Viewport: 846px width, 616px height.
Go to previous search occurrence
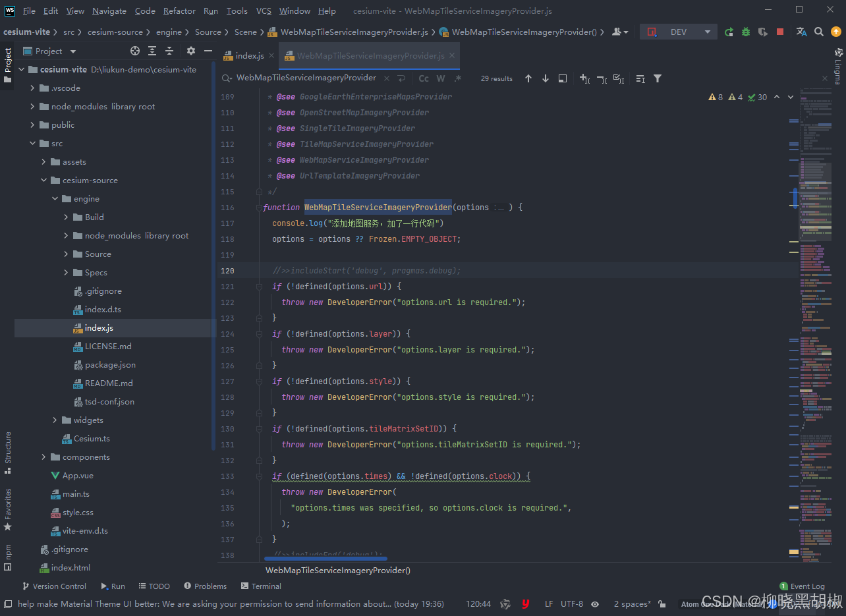528,78
